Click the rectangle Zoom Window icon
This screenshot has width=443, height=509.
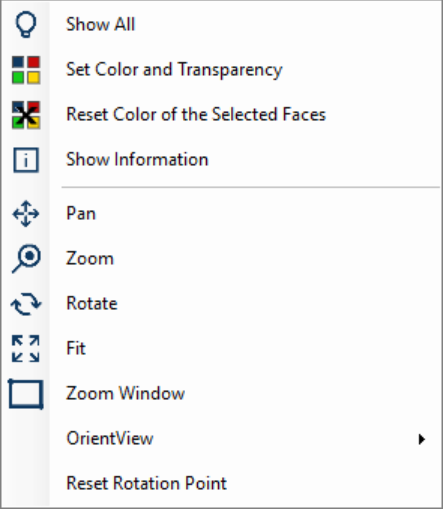26,394
